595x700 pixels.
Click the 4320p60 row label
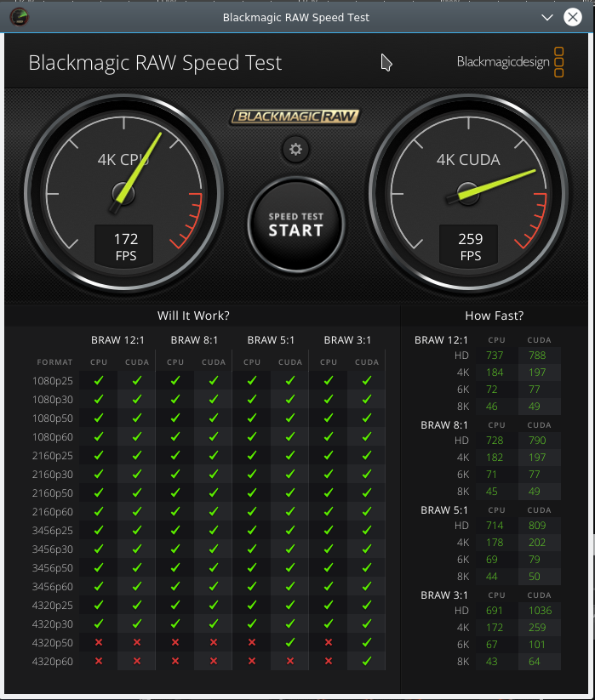tap(52, 662)
